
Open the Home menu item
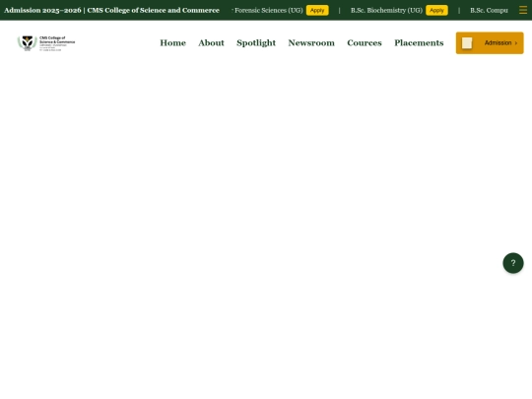pyautogui.click(x=173, y=42)
